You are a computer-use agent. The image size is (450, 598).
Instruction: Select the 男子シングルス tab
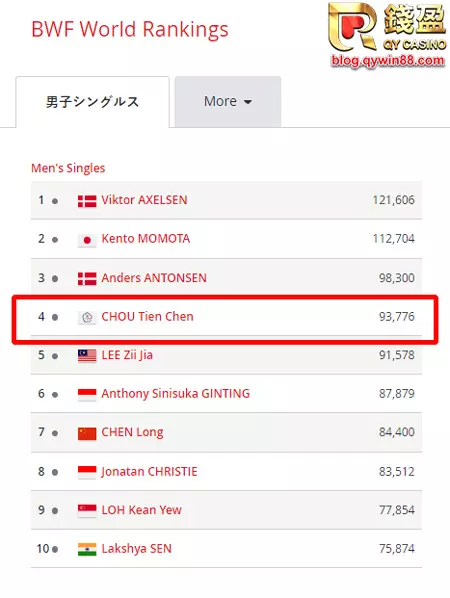92,102
